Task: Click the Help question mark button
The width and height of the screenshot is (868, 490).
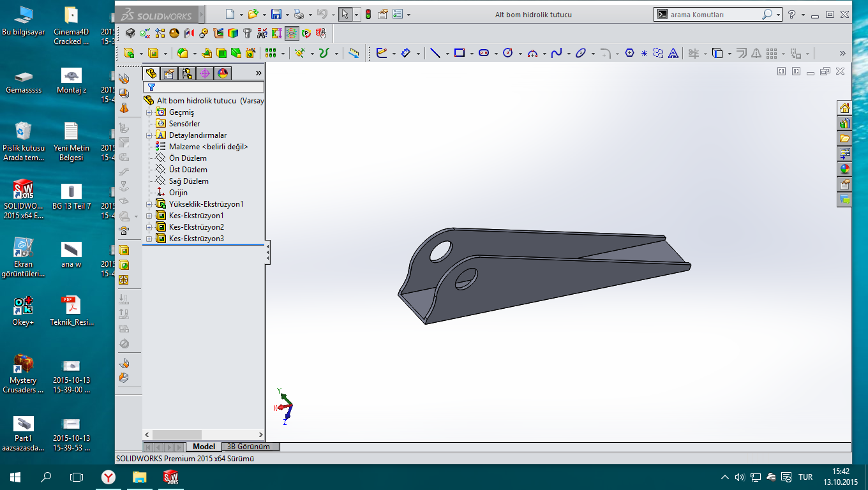Action: coord(792,14)
